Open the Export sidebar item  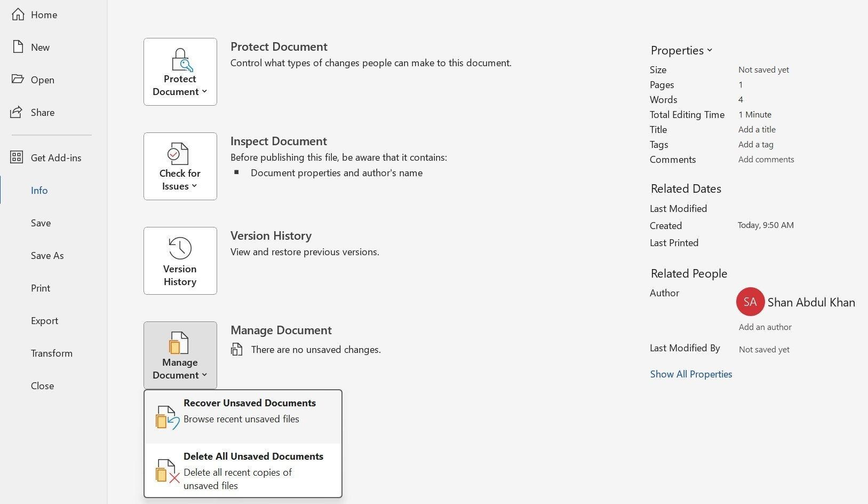[44, 320]
